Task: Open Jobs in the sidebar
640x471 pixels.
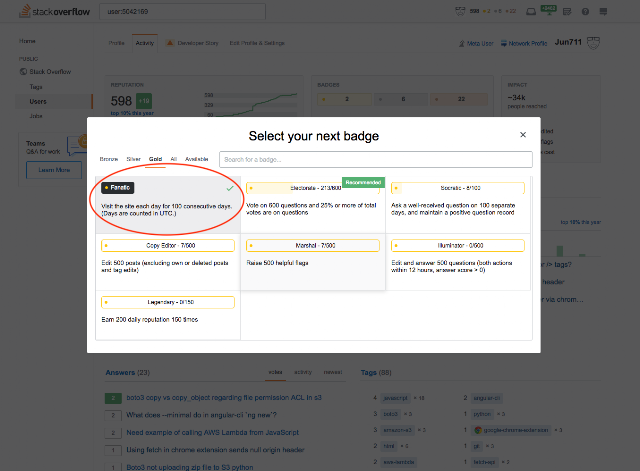Action: pyautogui.click(x=36, y=116)
